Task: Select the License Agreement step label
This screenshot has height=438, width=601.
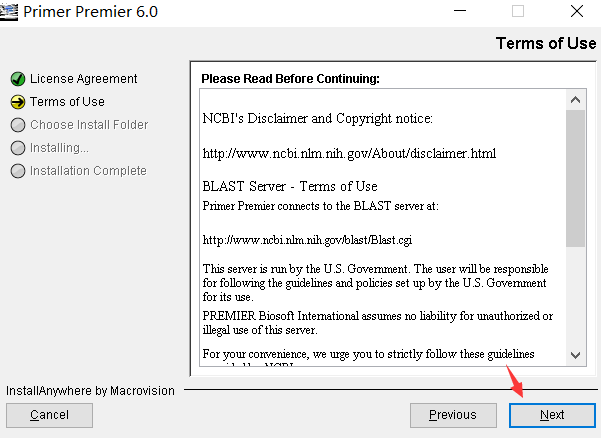Action: 84,79
